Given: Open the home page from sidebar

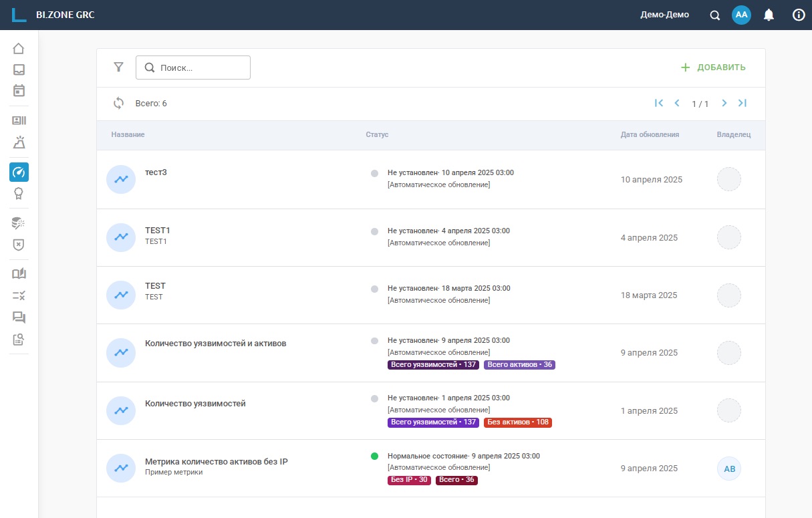Looking at the screenshot, I should 19,48.
